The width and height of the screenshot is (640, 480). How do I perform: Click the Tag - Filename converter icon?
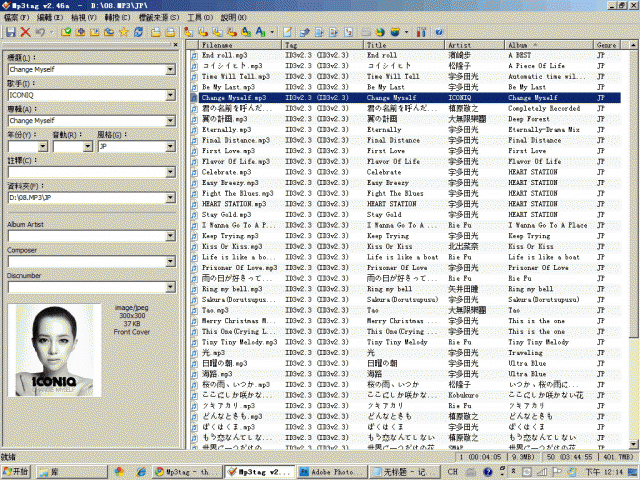coord(188,32)
